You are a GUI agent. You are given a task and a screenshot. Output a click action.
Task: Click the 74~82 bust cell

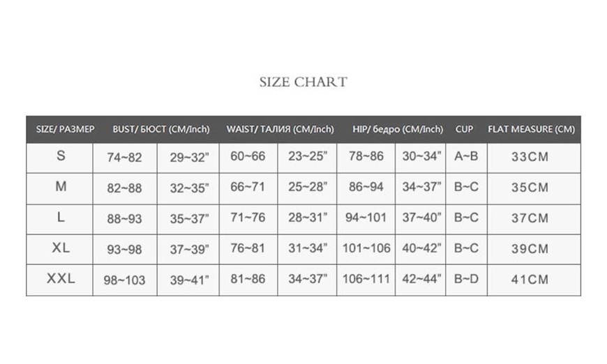tap(124, 157)
